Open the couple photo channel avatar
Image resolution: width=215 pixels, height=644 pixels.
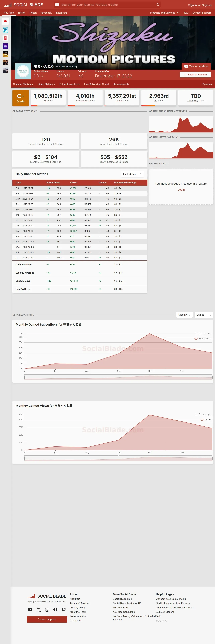pyautogui.click(x=5, y=70)
